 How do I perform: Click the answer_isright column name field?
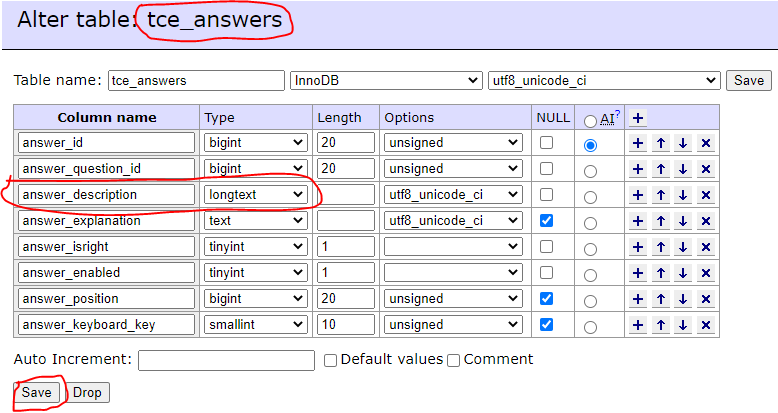[106, 247]
